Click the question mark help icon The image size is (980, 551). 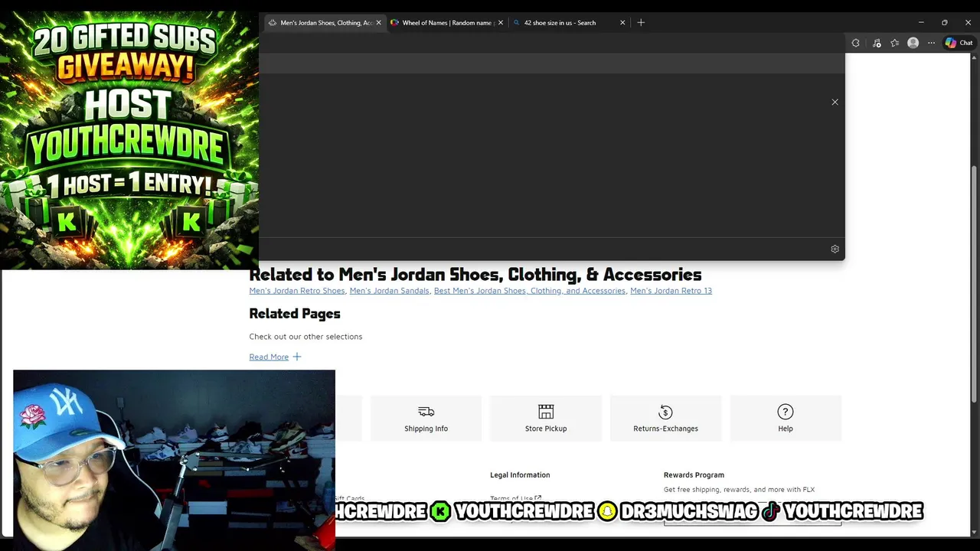coord(786,412)
